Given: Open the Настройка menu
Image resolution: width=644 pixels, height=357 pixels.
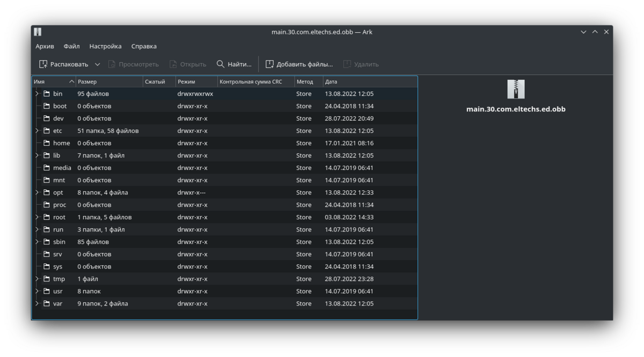Looking at the screenshot, I should pos(105,47).
